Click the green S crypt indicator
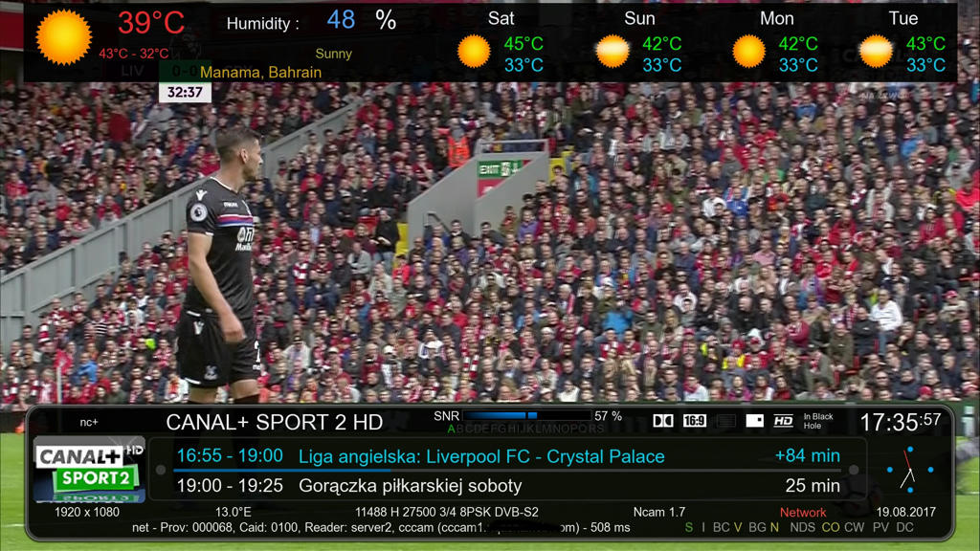Viewport: 980px width, 551px height. click(689, 527)
